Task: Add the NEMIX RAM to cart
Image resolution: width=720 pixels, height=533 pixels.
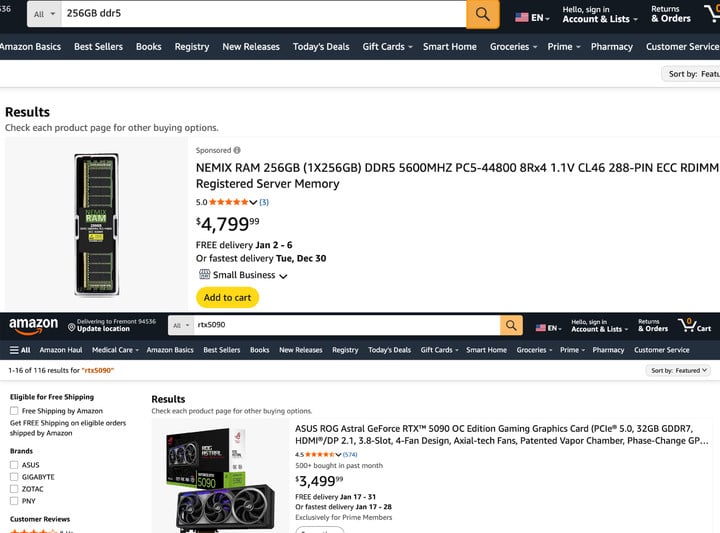Action: (227, 297)
